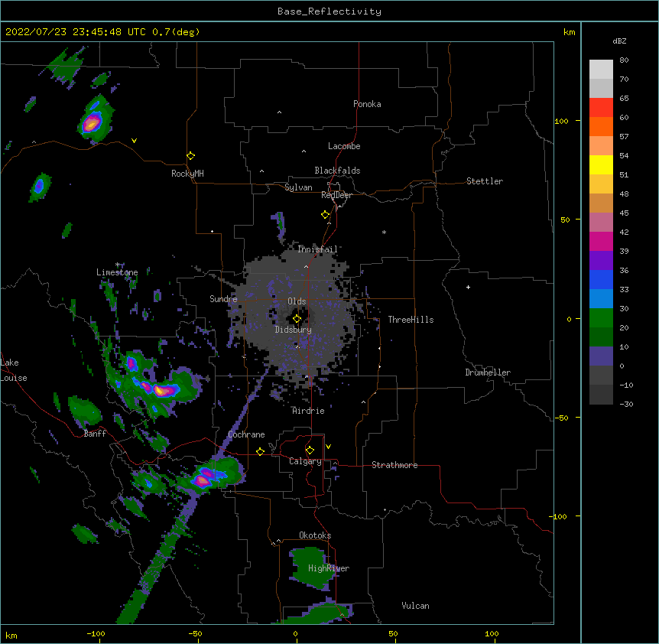This screenshot has height=644, width=659.
Task: Select the Olds label
Action: pyautogui.click(x=297, y=301)
